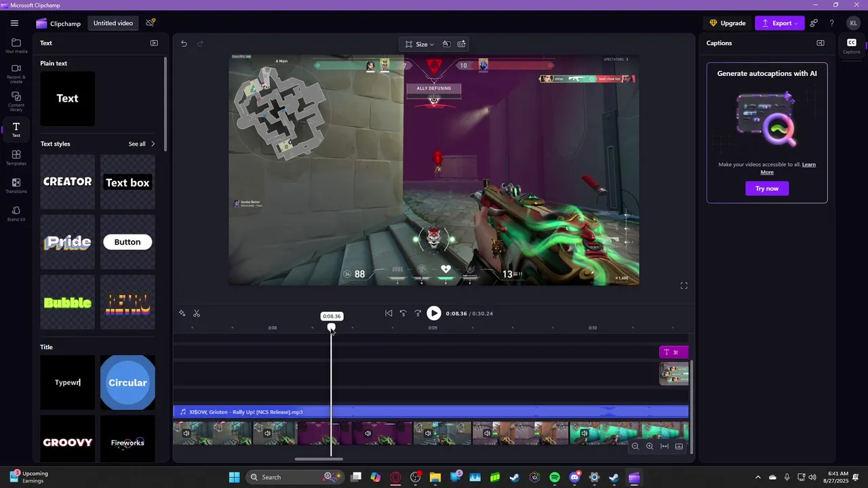Select the Text sidebar tab
Image resolution: width=868 pixels, height=488 pixels.
click(16, 129)
